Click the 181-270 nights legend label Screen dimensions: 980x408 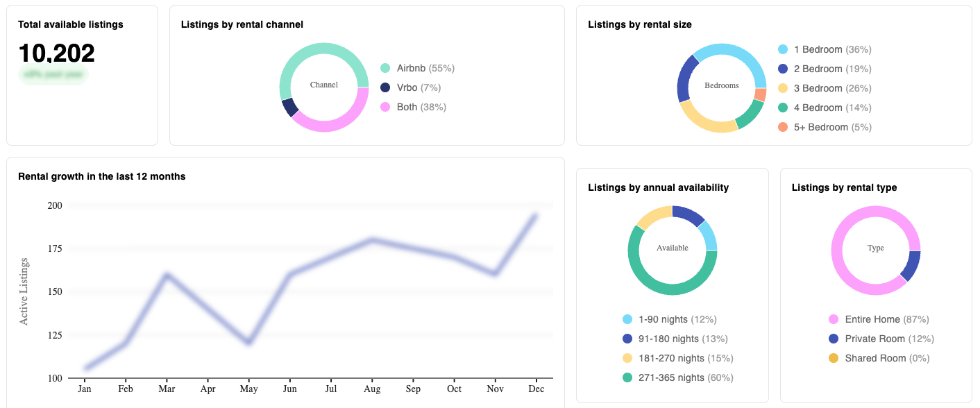pyautogui.click(x=670, y=358)
